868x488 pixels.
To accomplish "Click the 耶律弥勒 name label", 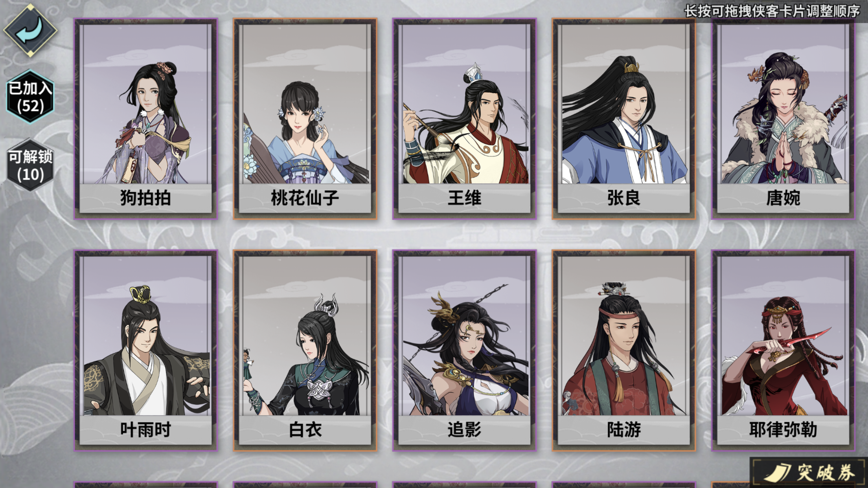I will (x=783, y=429).
